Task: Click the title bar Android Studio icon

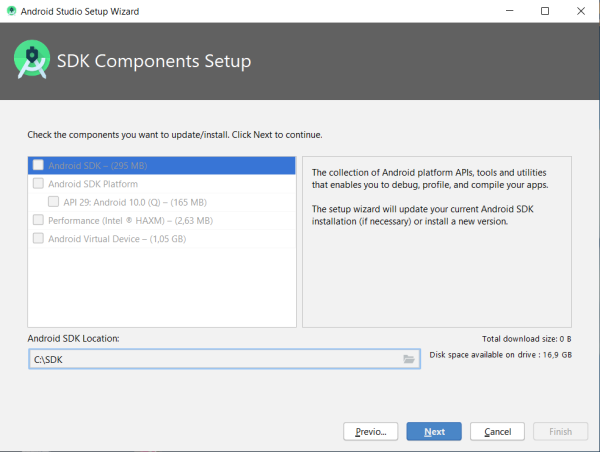Action: (11, 11)
